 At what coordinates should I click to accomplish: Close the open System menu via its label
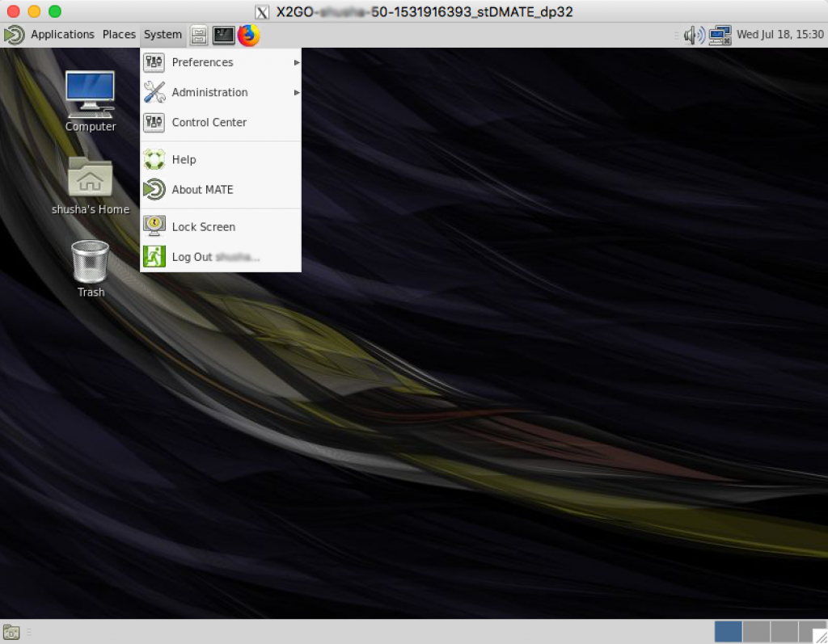163,35
